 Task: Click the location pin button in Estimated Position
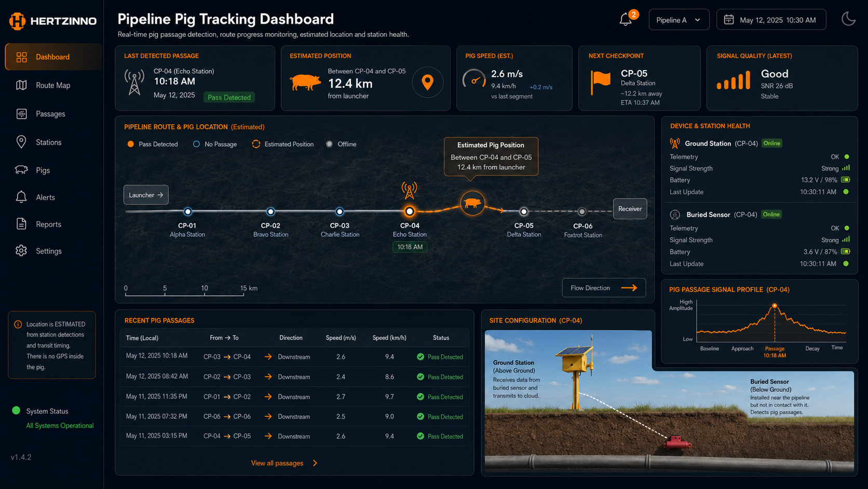428,82
